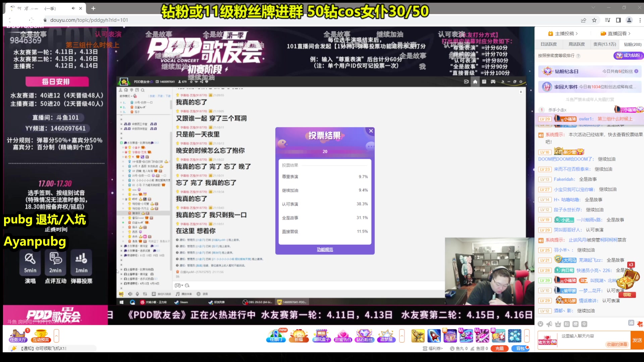644x362 pixels.
Task: Open the 福利券 coupons link
Action: pyautogui.click(x=433, y=349)
